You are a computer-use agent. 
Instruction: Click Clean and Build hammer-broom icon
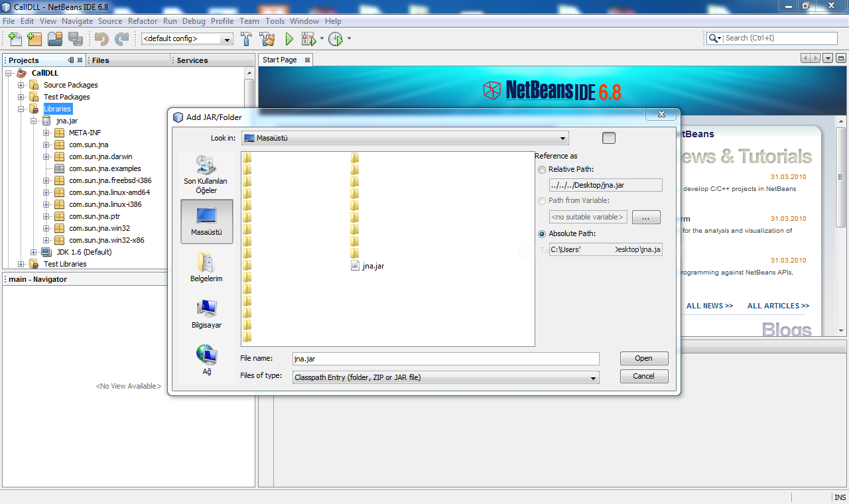click(267, 39)
